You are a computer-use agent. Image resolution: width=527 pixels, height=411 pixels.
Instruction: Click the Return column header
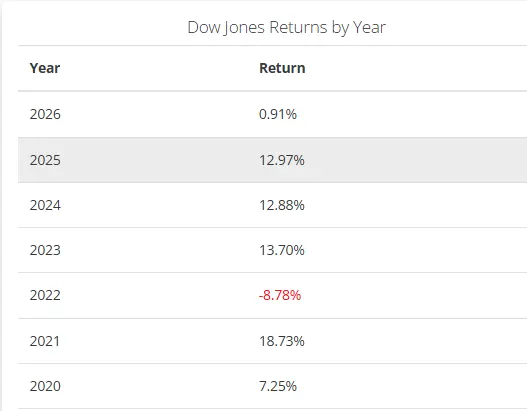tap(282, 68)
